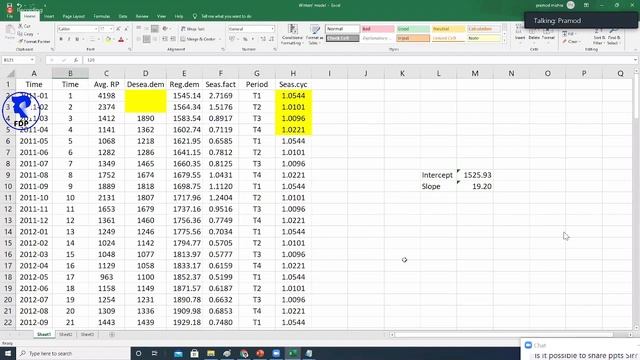Toggle Underline formatting
This screenshot has width=640, height=360.
[77, 39]
